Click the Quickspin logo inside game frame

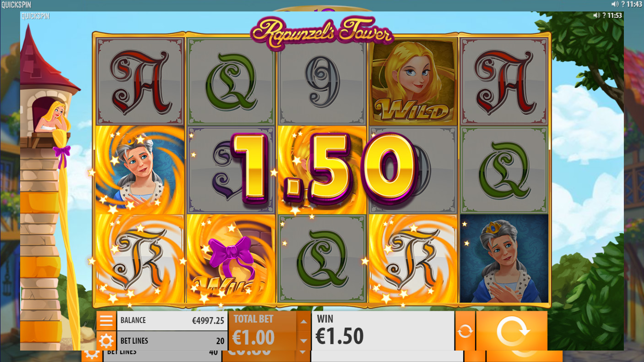click(35, 16)
